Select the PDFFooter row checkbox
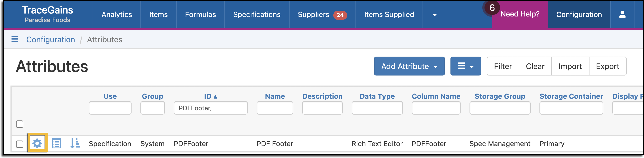The image size is (644, 158). click(19, 144)
